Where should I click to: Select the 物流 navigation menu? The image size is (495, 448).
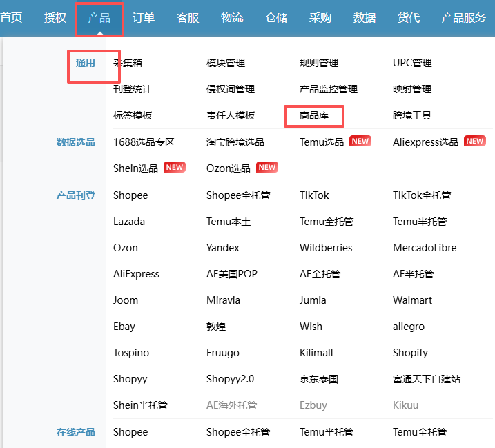[232, 17]
